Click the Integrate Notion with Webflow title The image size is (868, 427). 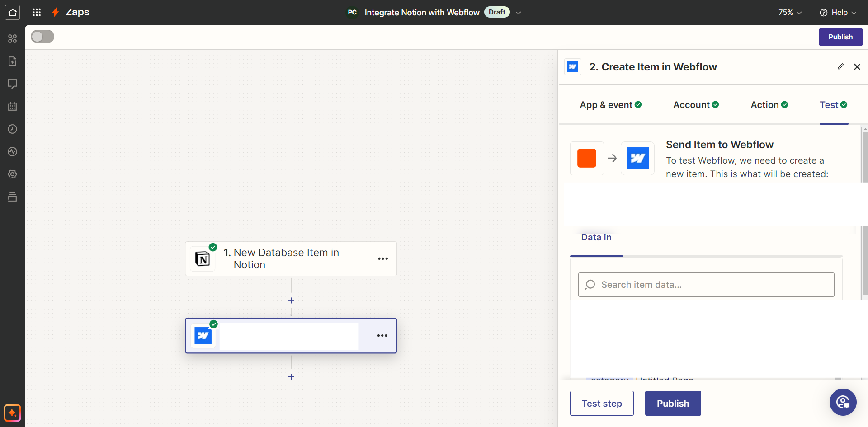(x=422, y=13)
